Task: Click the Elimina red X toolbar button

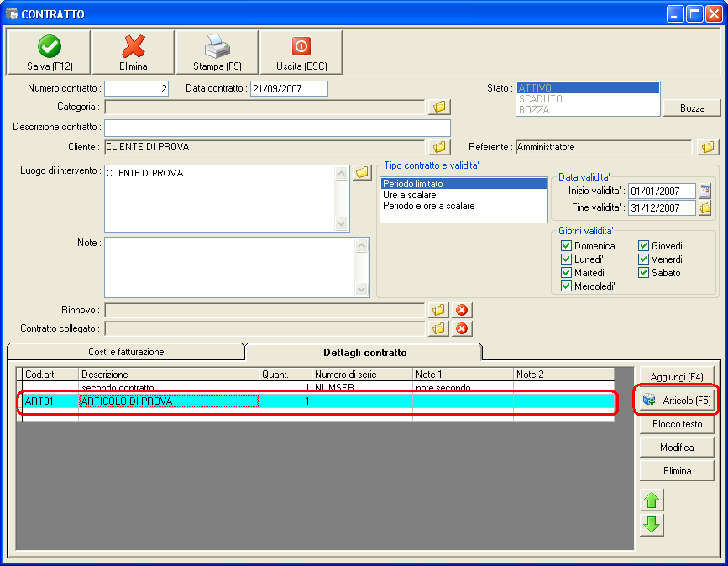Action: (134, 52)
